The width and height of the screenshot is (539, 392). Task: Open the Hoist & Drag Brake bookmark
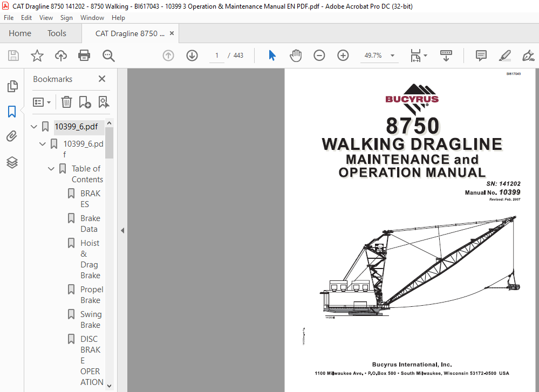coord(91,259)
